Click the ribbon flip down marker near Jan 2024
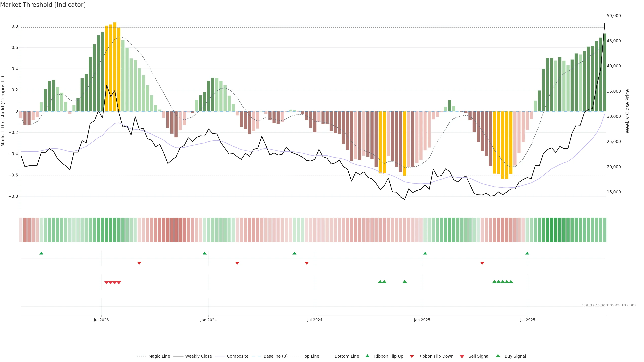 (x=237, y=263)
